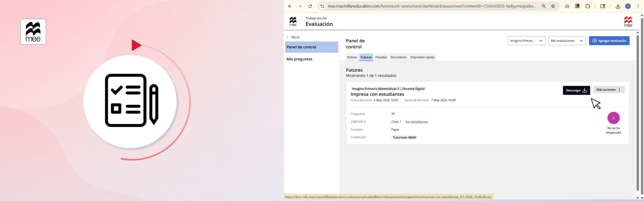The width and height of the screenshot is (644, 201).
Task: Go back using the browser back arrow
Action: coord(290,6)
